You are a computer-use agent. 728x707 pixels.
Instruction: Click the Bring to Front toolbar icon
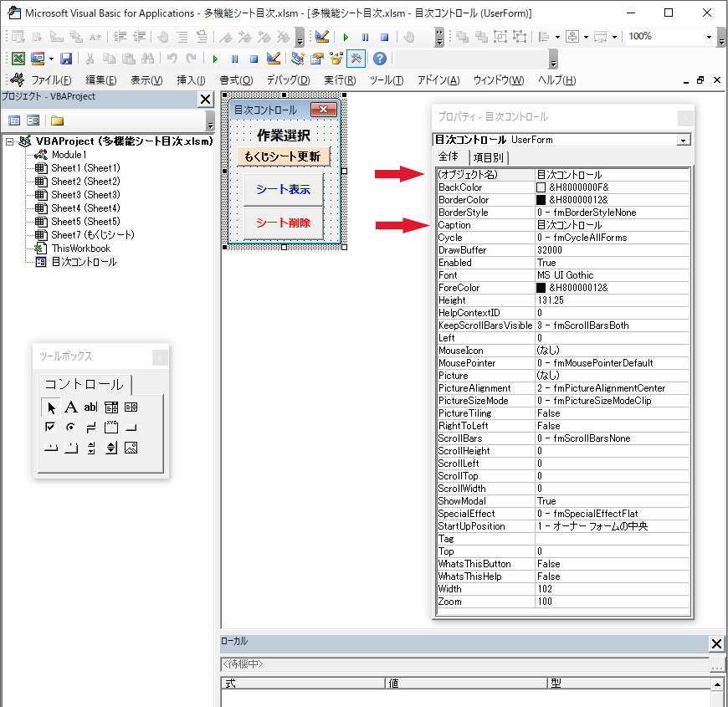pos(462,37)
